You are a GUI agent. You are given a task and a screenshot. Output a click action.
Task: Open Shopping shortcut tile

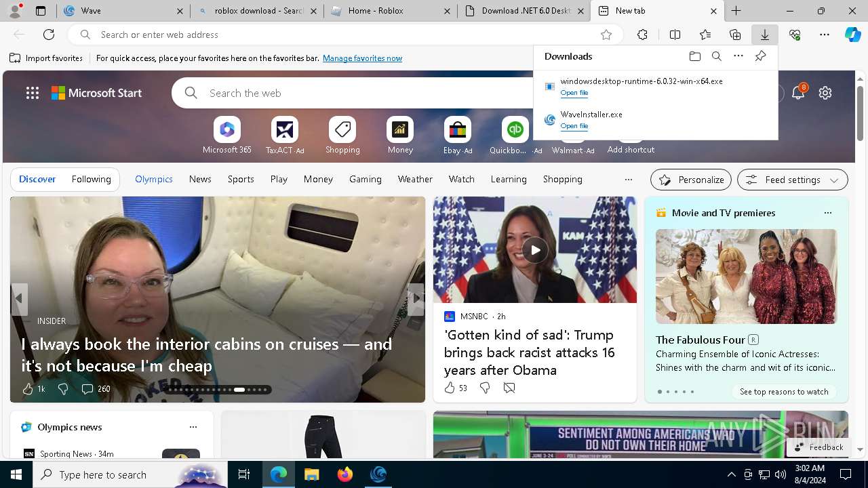[342, 136]
